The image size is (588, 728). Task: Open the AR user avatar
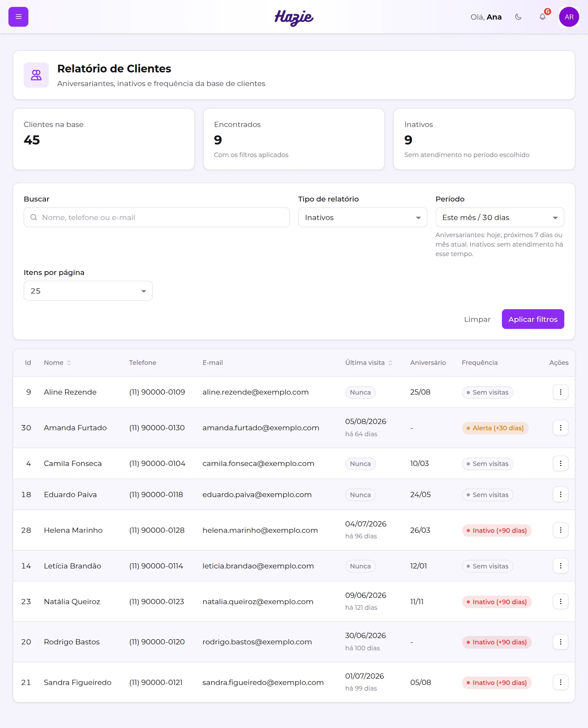click(569, 17)
